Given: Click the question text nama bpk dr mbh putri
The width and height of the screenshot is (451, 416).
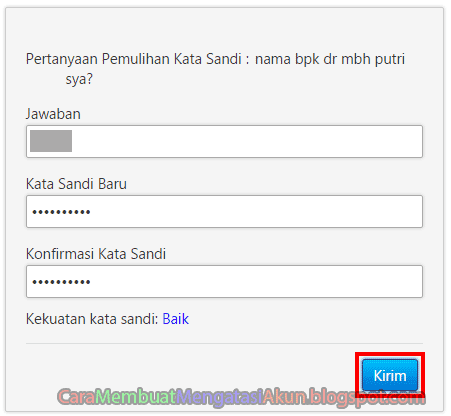Looking at the screenshot, I should pos(330,59).
